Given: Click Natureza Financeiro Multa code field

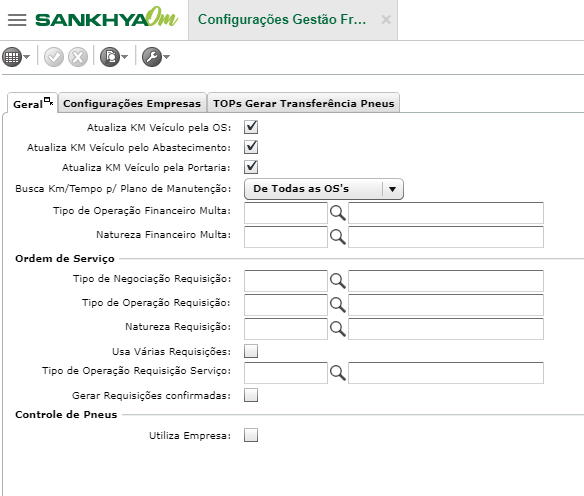Looking at the screenshot, I should [x=286, y=237].
